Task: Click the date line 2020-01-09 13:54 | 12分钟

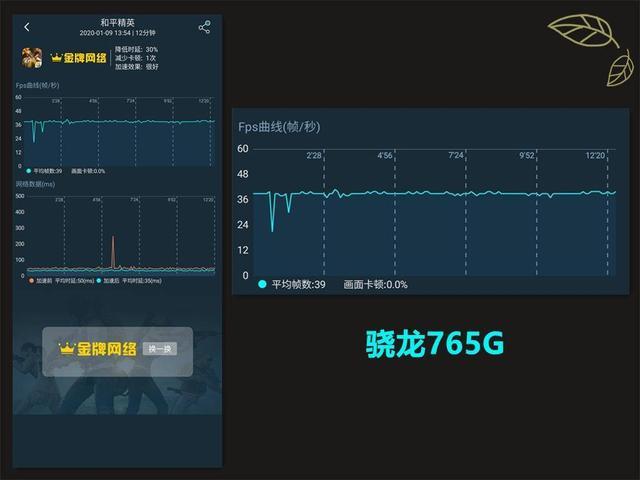Action: click(x=118, y=33)
